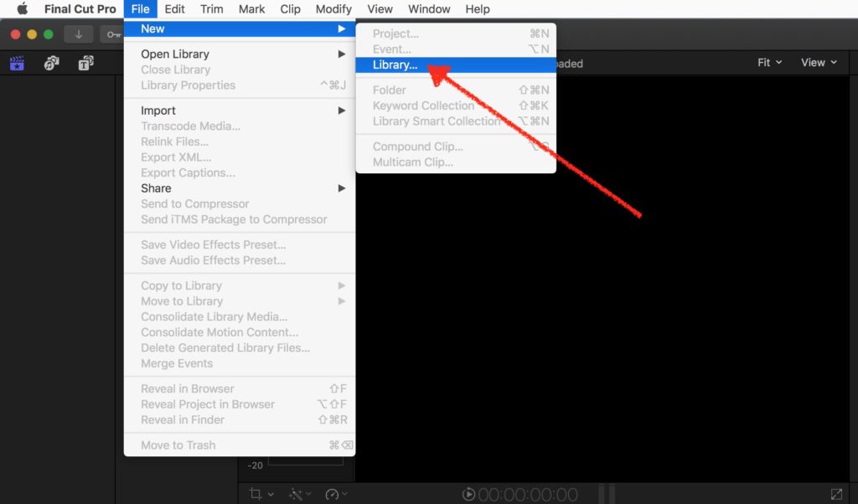Expand the Share submenu
Screen dimensions: 858x504
(240, 188)
